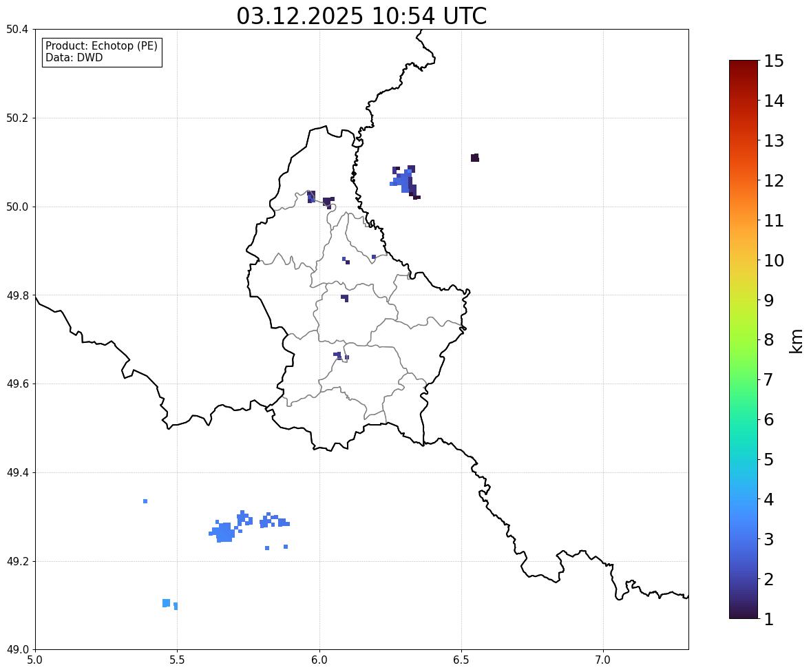Click the colorbar tick label 8
811x672 pixels.
pyautogui.click(x=769, y=340)
